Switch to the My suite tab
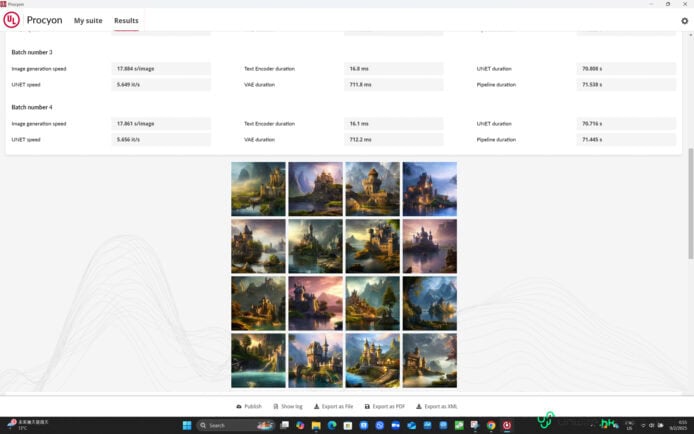Screen dimensions: 694x434 88,20
